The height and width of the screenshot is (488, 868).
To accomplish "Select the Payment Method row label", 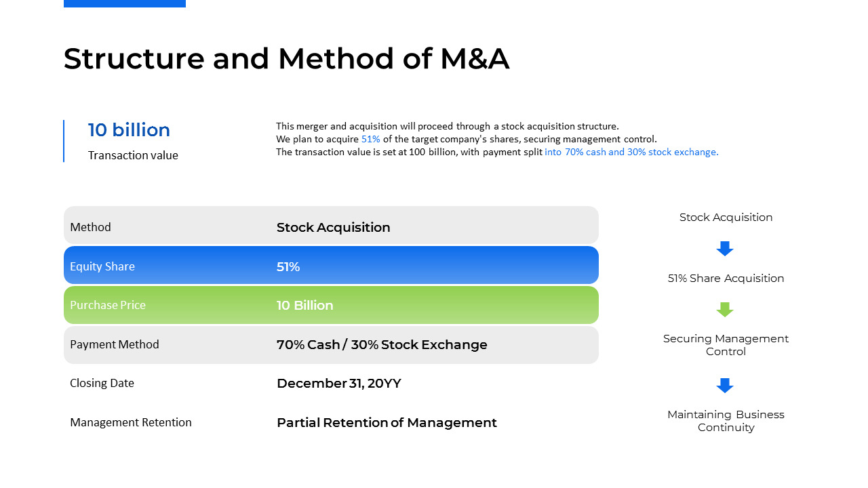I will 114,344.
